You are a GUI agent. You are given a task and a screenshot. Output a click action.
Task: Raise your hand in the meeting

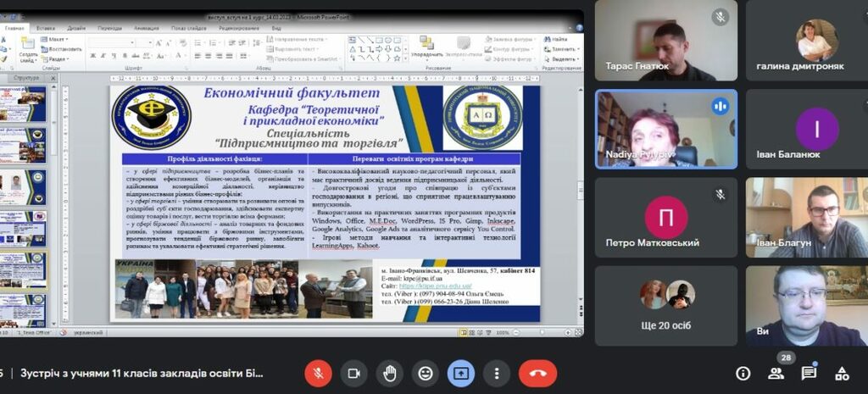[x=390, y=373]
